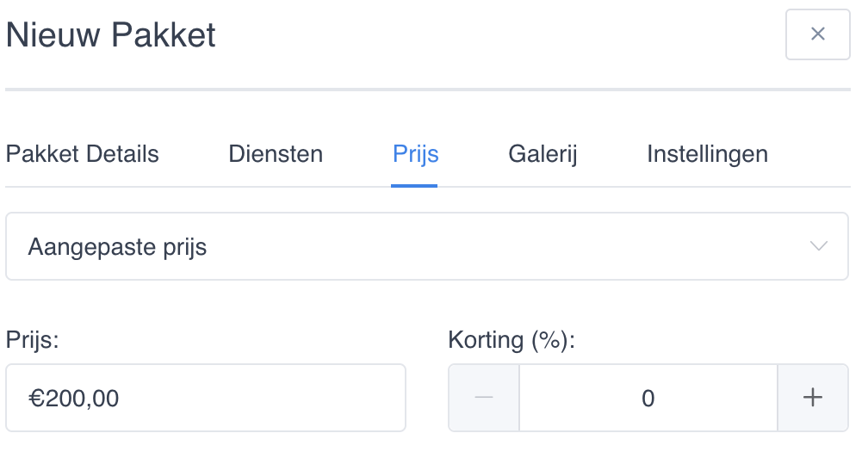The width and height of the screenshot is (868, 458).
Task: Open the Instellingen tab
Action: 707,155
